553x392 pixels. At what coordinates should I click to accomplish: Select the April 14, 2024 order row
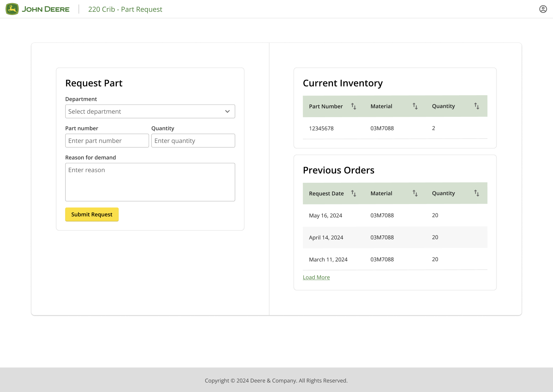coord(395,238)
